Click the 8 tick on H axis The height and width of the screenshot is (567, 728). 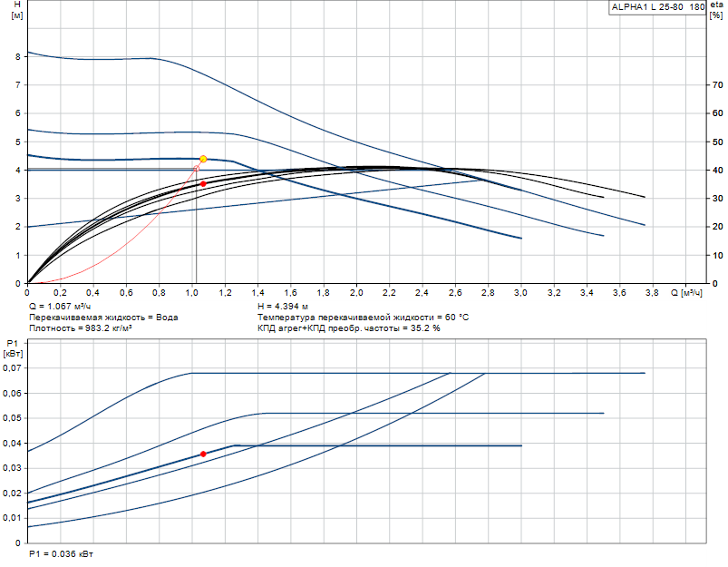click(x=18, y=56)
